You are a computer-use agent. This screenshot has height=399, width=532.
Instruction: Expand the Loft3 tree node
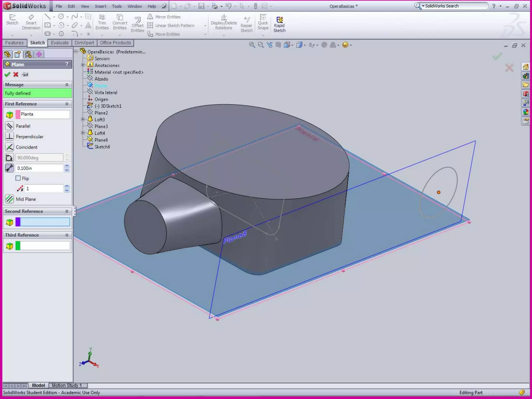(x=83, y=119)
